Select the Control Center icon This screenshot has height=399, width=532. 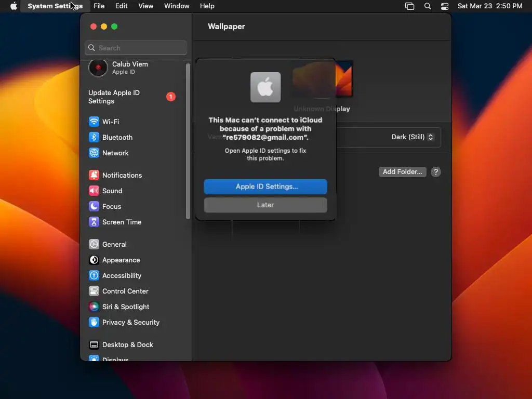pos(94,291)
